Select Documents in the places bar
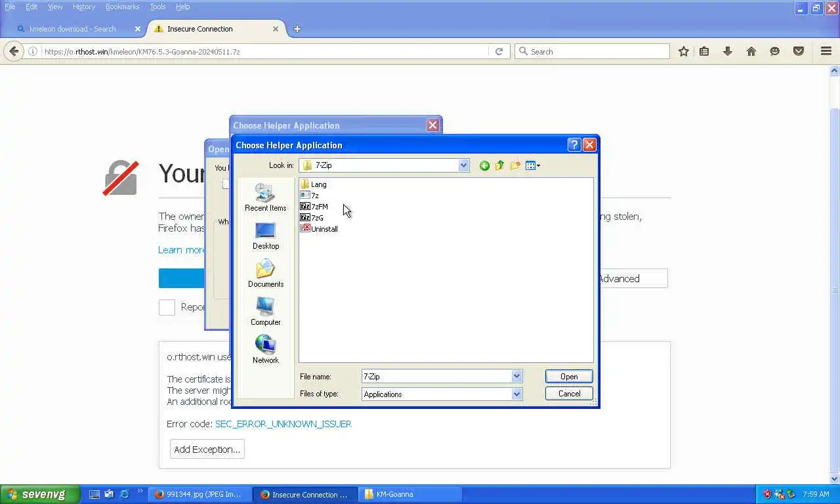 tap(265, 274)
